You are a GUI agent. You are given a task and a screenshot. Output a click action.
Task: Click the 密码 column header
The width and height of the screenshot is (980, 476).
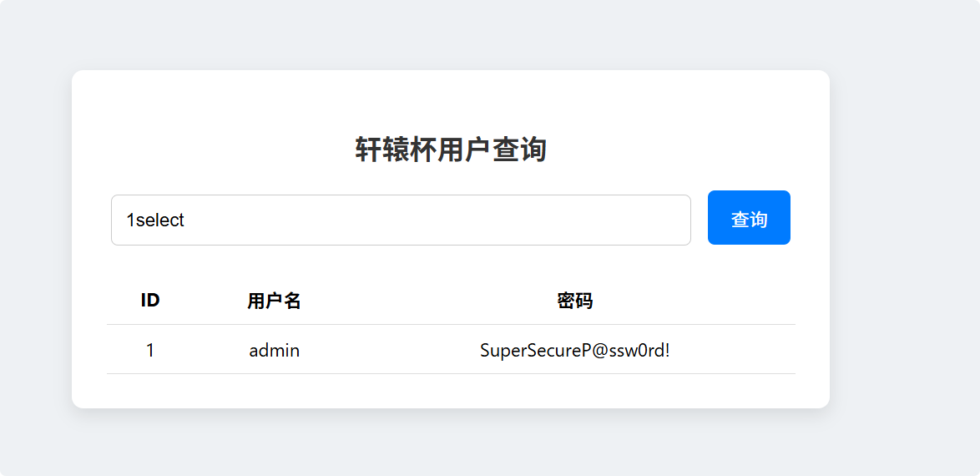coord(575,301)
